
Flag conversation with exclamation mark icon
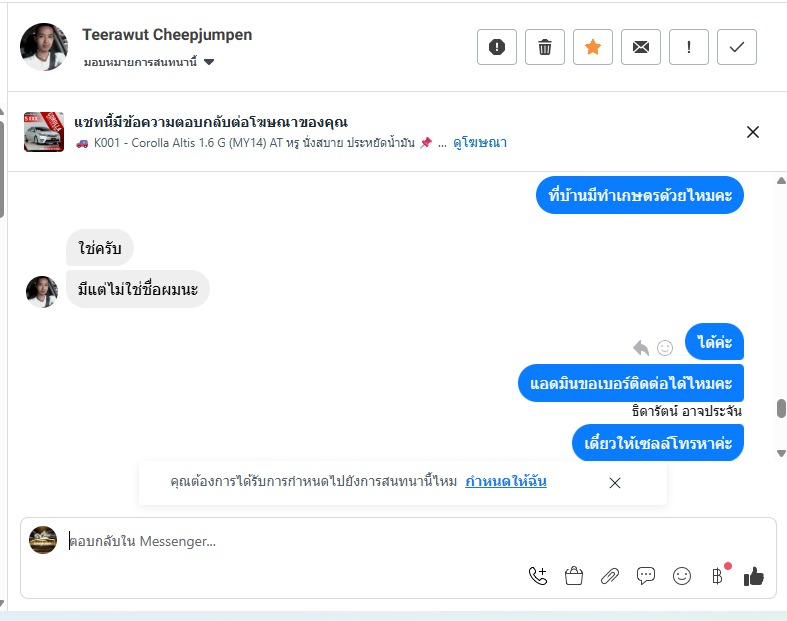click(689, 47)
